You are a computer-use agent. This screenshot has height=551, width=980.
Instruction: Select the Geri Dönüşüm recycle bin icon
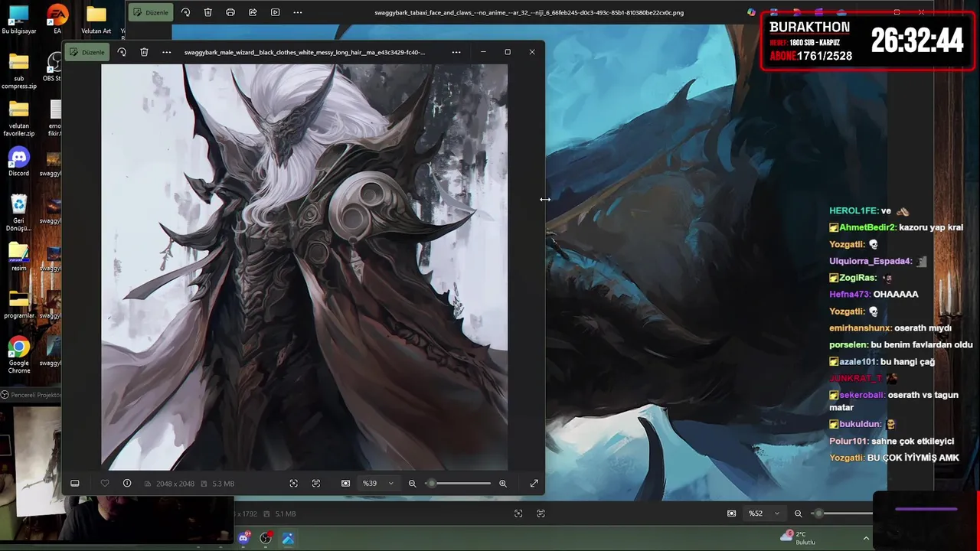(x=19, y=213)
